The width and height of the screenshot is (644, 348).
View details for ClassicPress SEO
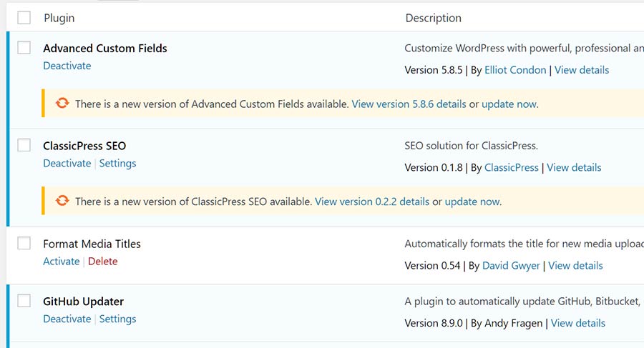pos(574,168)
